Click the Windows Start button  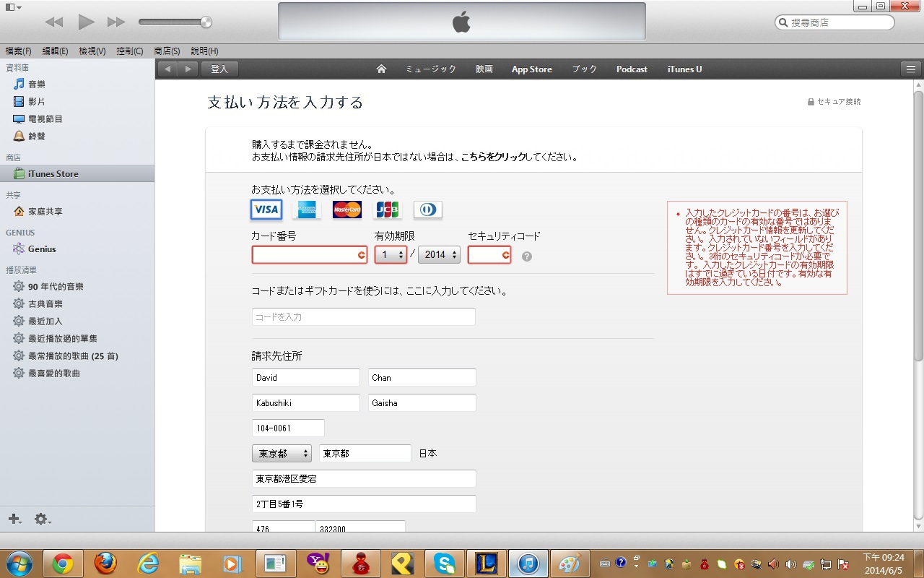pos(19,564)
